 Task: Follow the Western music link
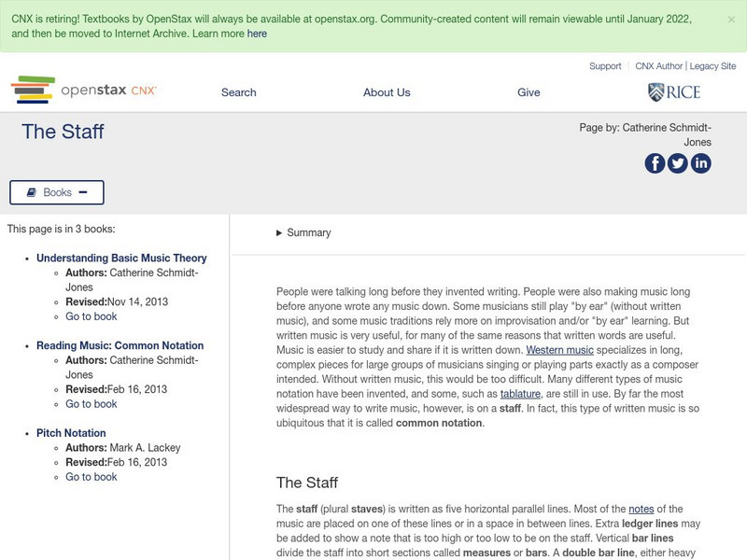pos(559,351)
